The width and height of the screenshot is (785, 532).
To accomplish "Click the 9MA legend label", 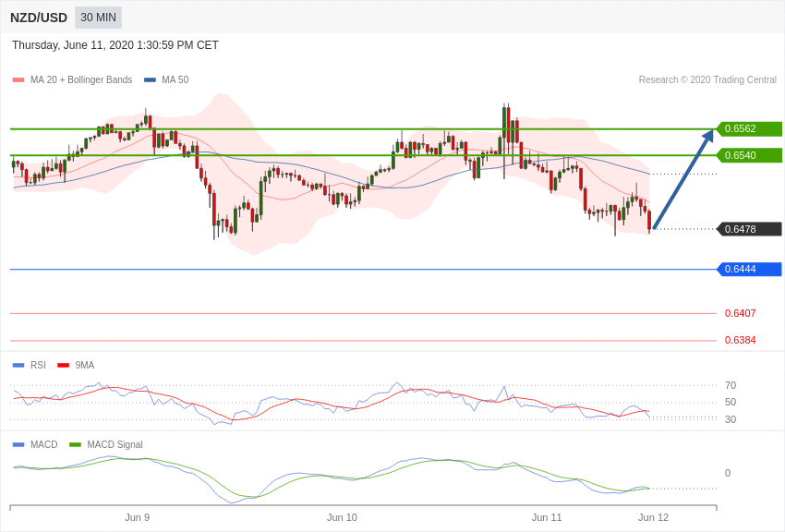I will (x=85, y=366).
